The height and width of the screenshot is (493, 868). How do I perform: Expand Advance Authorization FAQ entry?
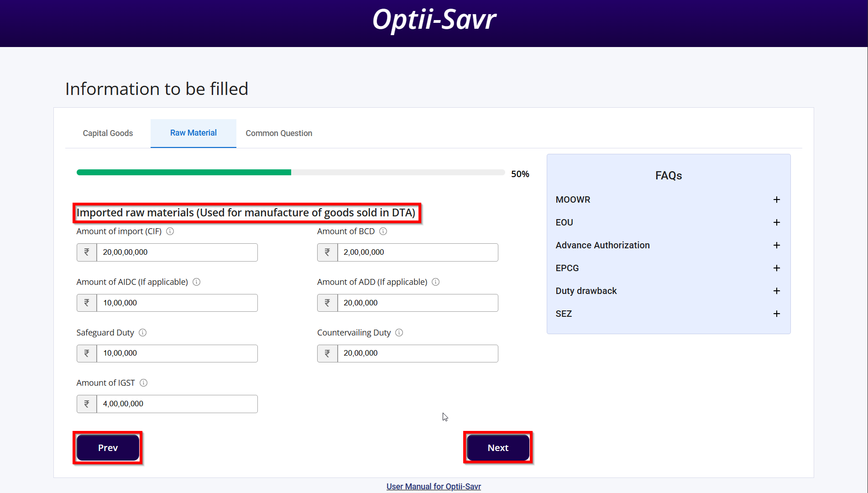(x=776, y=245)
